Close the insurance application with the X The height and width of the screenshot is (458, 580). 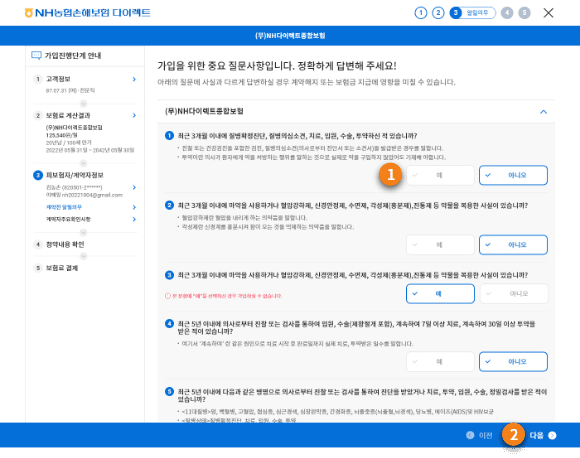point(548,13)
